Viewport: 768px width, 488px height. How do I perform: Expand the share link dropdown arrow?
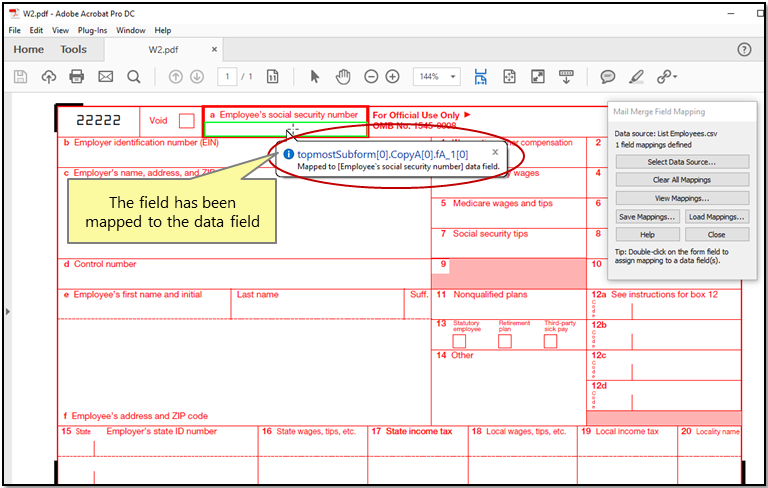tap(675, 77)
